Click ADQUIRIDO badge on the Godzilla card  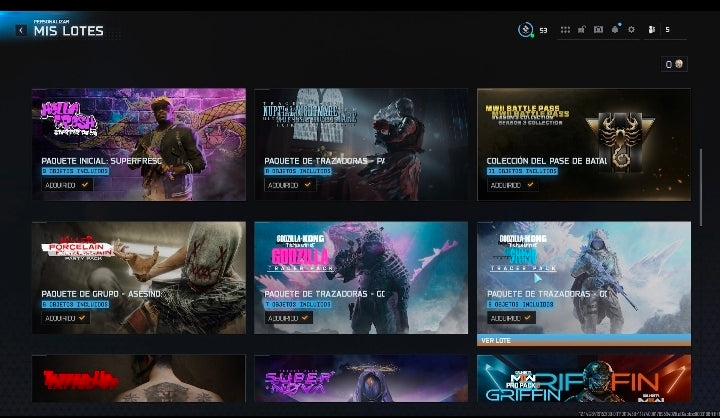coord(288,318)
